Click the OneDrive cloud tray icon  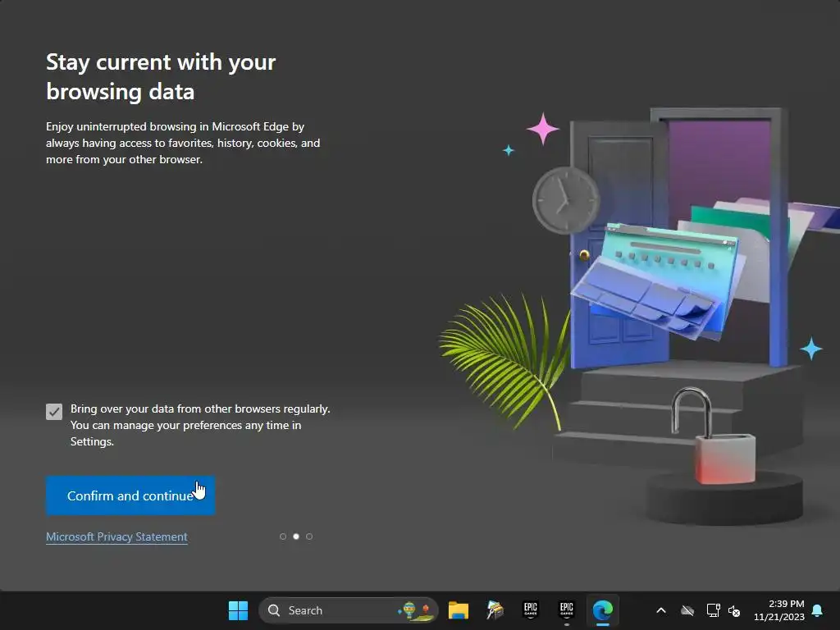pyautogui.click(x=687, y=610)
